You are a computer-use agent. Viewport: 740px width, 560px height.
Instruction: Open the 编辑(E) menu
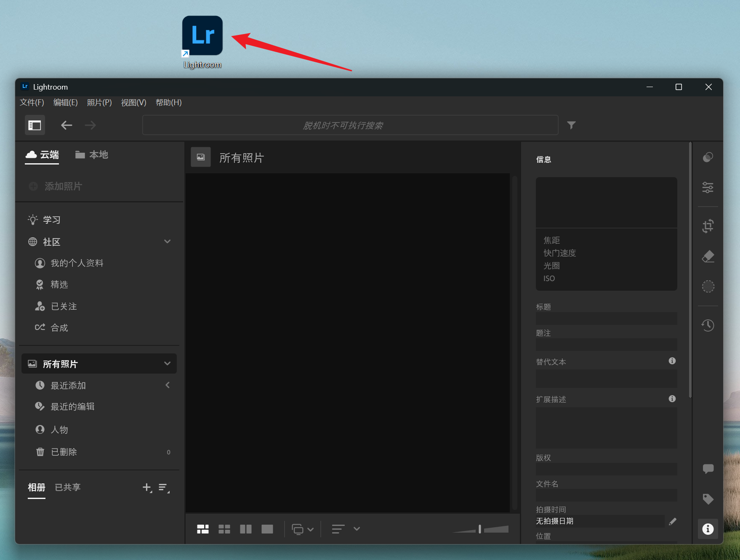(x=66, y=103)
